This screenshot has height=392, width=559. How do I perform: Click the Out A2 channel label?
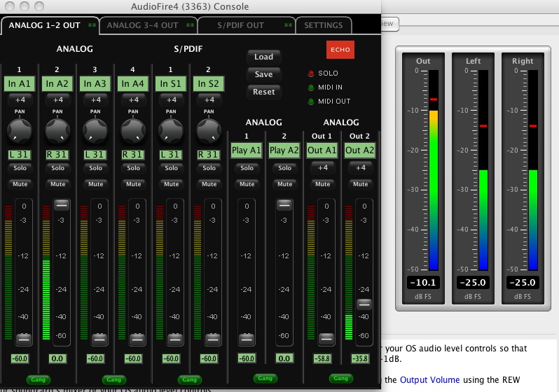coord(360,150)
